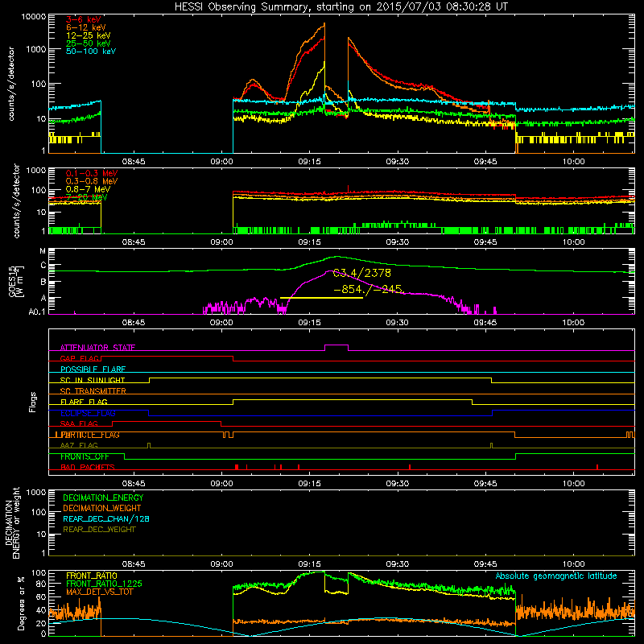Click the BAD_PACKETS flag label
Image resolution: width=644 pixels, height=644 pixels.
tap(88, 467)
